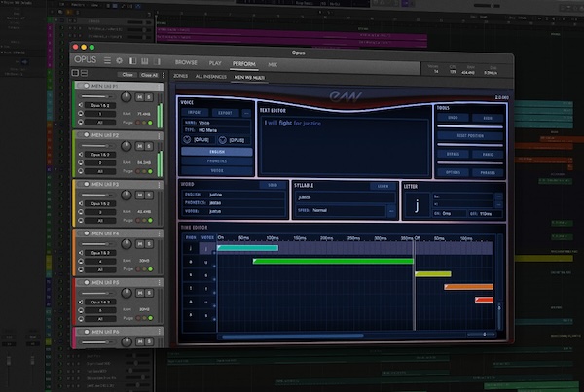Show the keyboard panel icon

144,61
